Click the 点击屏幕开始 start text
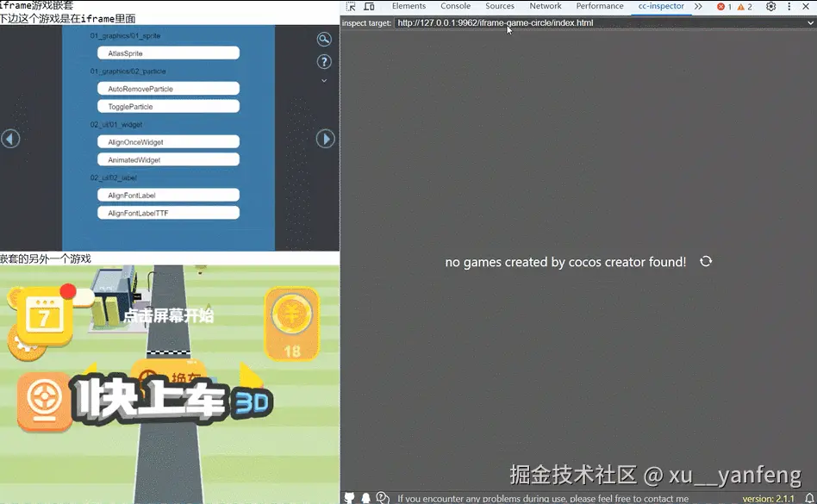This screenshot has width=817, height=504. point(168,315)
